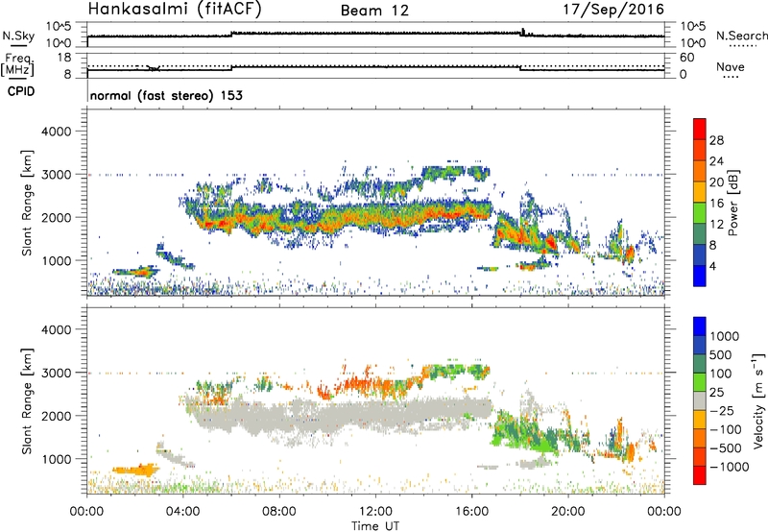Screen dimensions: 768x532
Task: Click the '08:00' time tick label
Action: click(279, 512)
